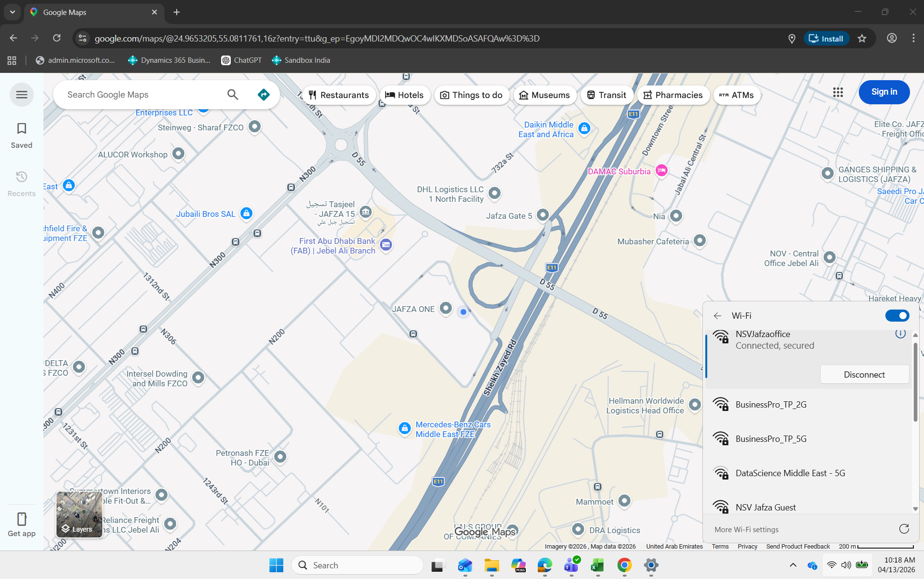924x579 pixels.
Task: Click the Wi-Fi back arrow
Action: [717, 316]
